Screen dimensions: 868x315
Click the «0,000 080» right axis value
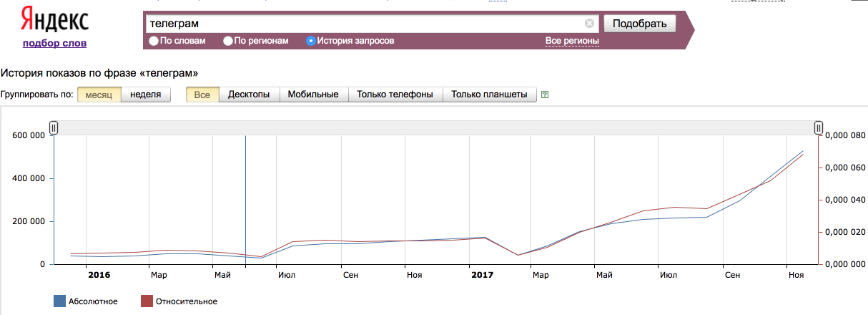click(845, 135)
